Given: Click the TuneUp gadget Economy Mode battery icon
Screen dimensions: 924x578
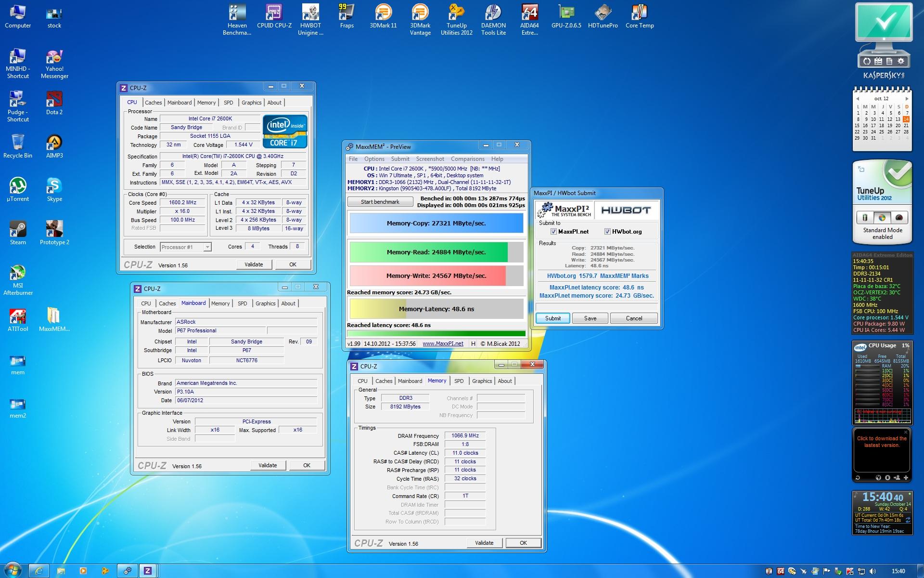Looking at the screenshot, I should point(864,217).
